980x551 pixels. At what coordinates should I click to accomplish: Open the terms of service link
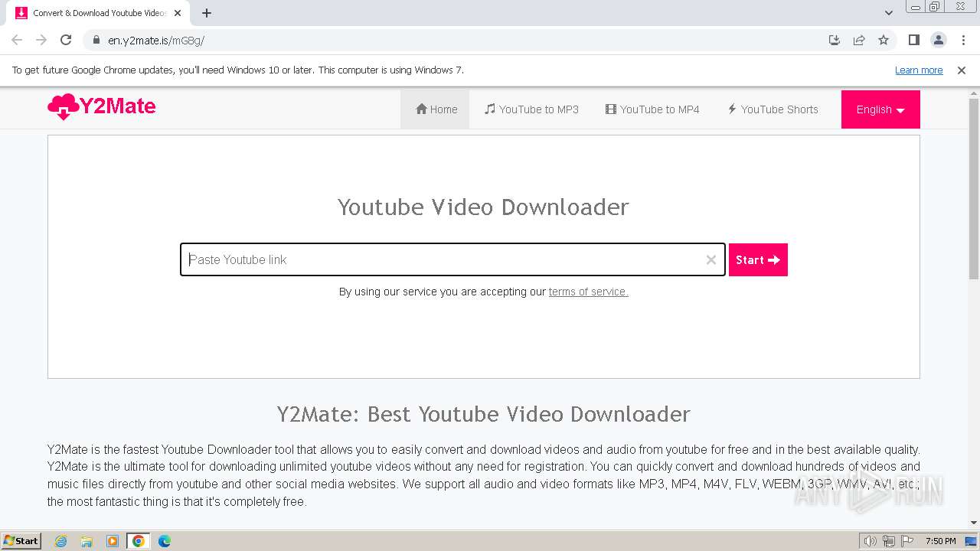[x=588, y=292]
